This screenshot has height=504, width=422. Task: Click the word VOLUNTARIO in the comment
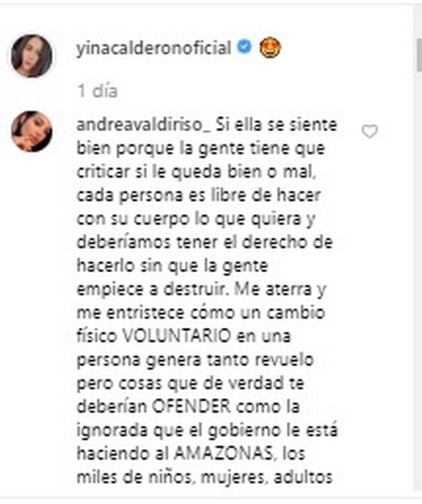[177, 336]
